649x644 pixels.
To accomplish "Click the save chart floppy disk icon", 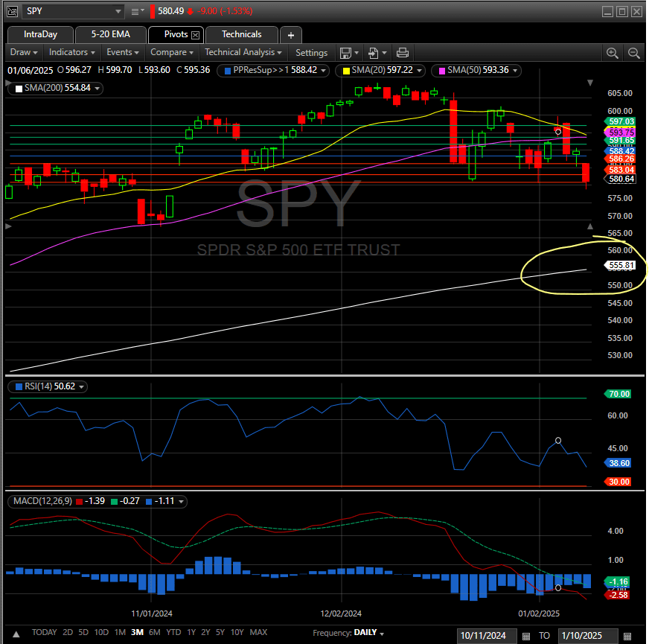I will click(x=345, y=53).
